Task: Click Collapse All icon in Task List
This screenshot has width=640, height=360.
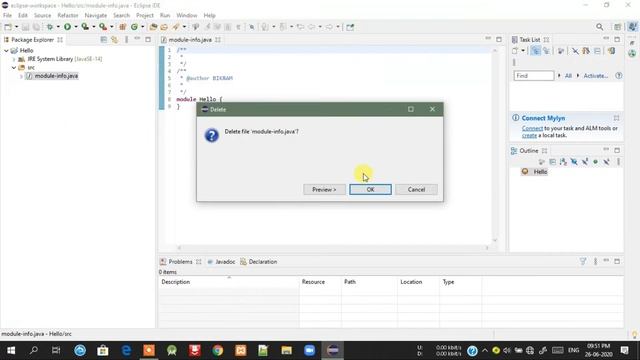Action: click(597, 51)
